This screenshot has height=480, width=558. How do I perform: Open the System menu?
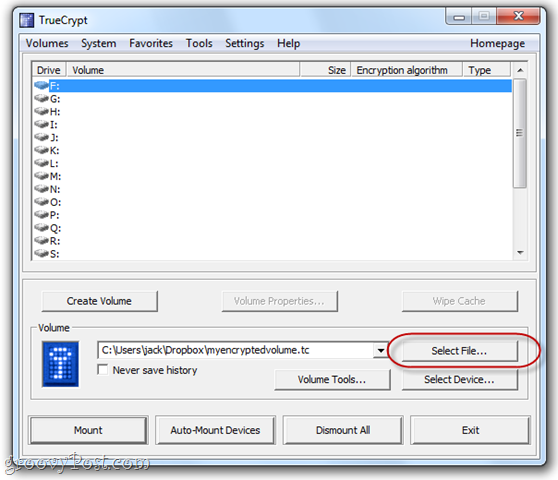(x=99, y=43)
